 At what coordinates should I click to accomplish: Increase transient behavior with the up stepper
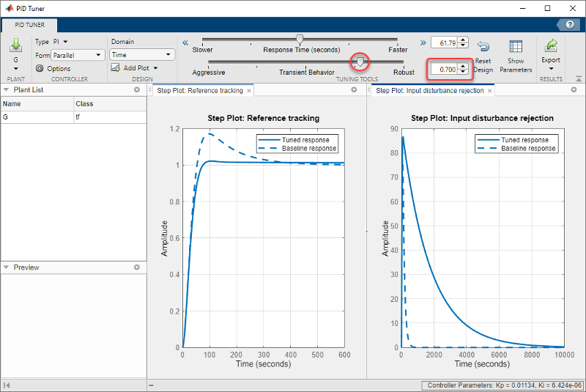click(463, 67)
